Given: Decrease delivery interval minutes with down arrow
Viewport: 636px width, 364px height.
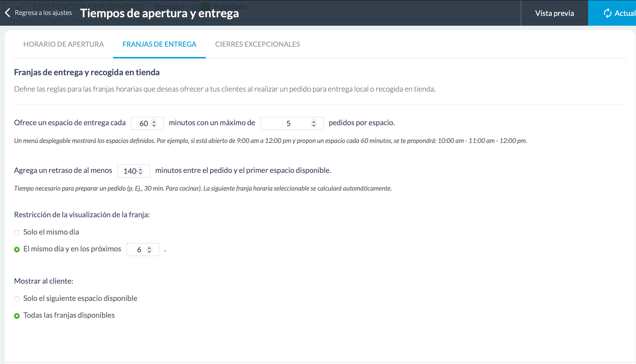Looking at the screenshot, I should [154, 125].
